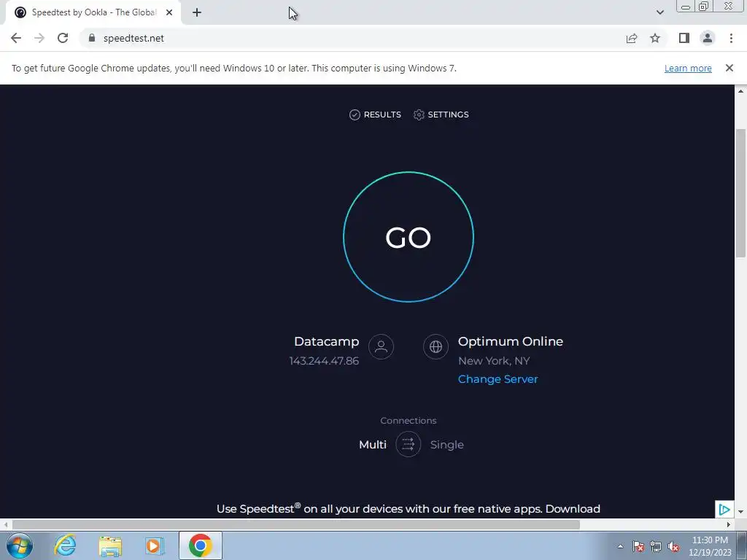Image resolution: width=747 pixels, height=560 pixels.
Task: Click the vertical scrollbar thumb
Action: click(741, 192)
